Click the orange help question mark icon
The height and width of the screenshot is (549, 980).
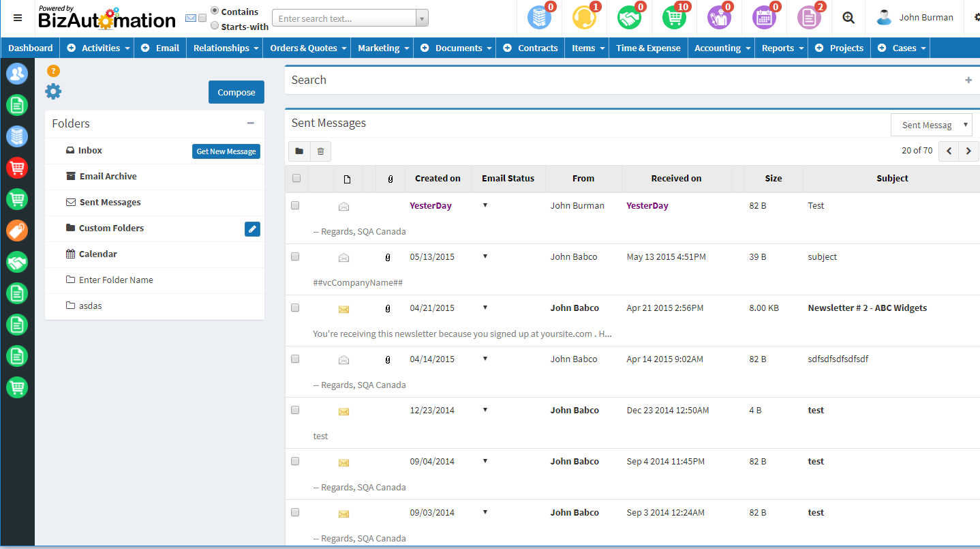53,71
